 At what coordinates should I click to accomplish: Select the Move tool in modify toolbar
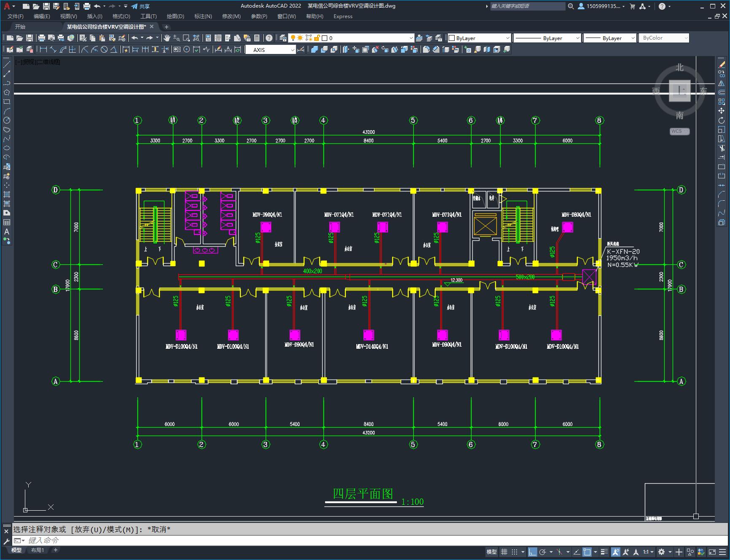722,111
